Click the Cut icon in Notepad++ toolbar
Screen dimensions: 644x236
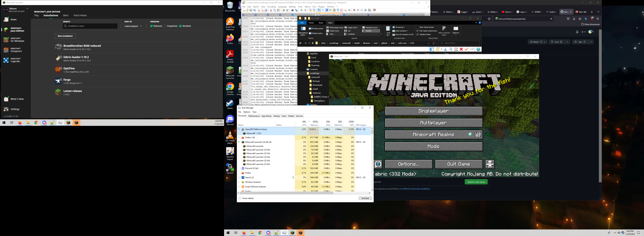271,10
